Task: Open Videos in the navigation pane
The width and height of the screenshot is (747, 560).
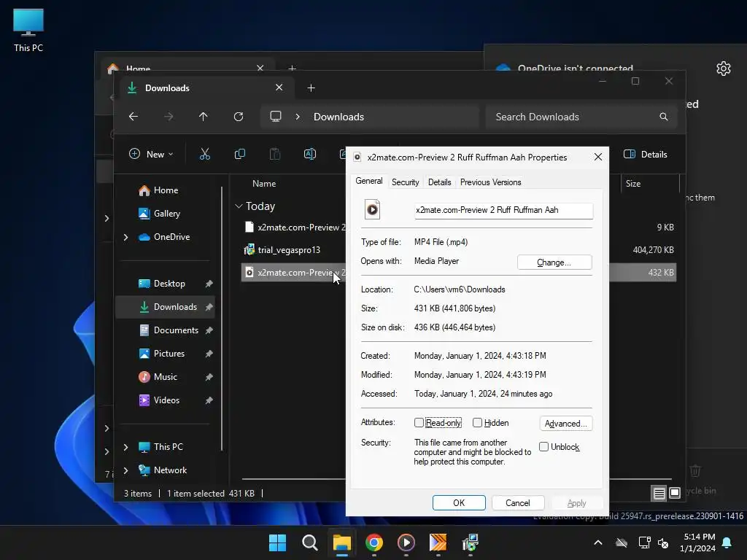Action: (166, 400)
